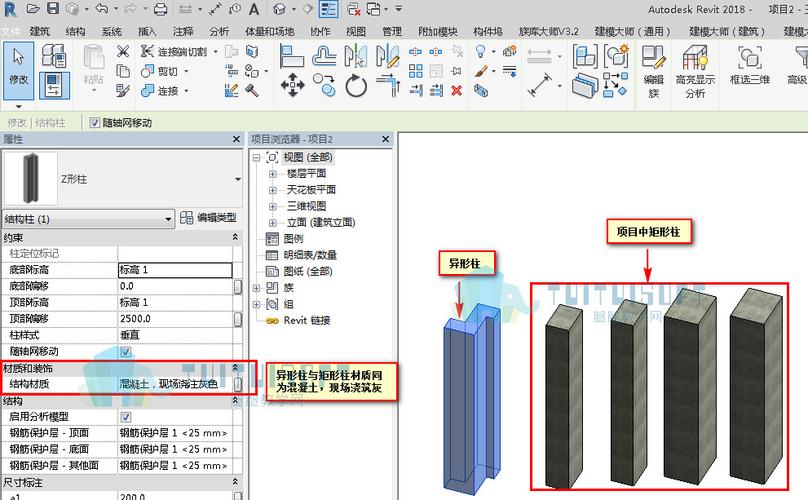
Task: Open the Z形柱 type selector dropdown
Action: tap(237, 179)
